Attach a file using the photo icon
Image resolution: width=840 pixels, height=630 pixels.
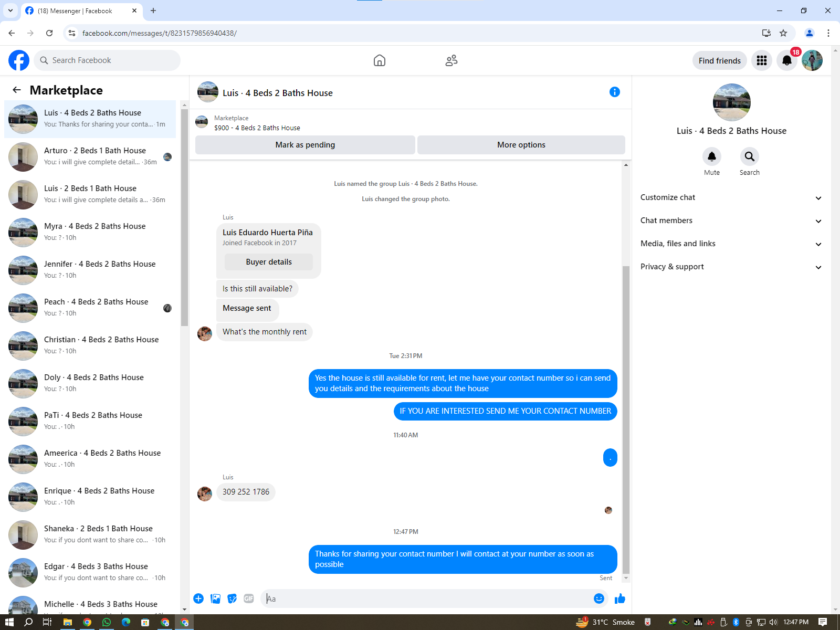215,598
